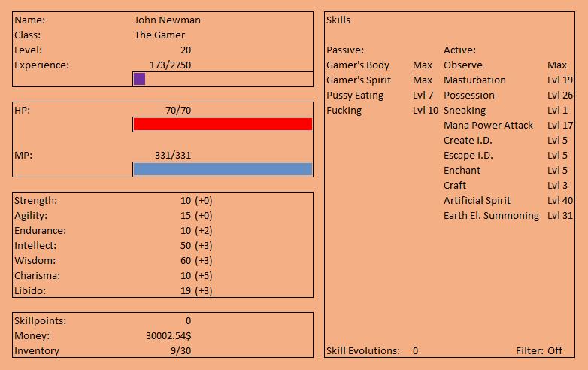Select the Gamer's Spirit passive skill
Screen dimensions: 588x370
click(x=359, y=80)
